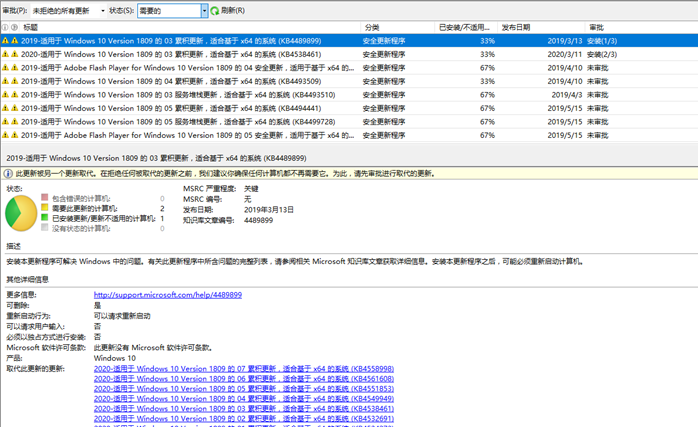
Task: Click the blue info icon in the yellow notice bar
Action: [x=8, y=174]
